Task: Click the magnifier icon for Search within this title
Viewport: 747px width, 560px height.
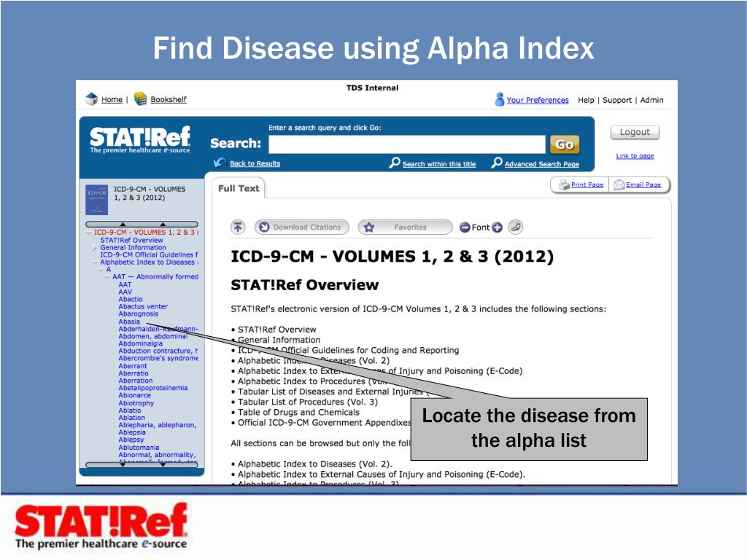Action: point(395,163)
